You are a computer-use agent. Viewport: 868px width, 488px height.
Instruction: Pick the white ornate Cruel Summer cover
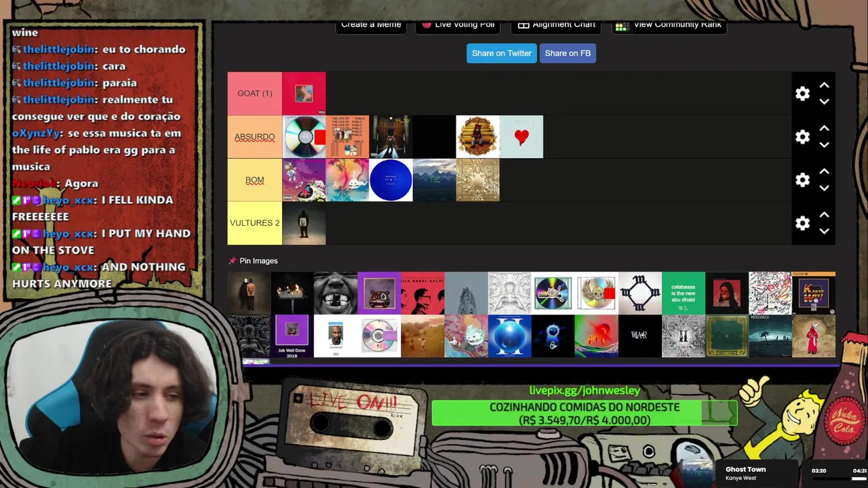(x=509, y=293)
